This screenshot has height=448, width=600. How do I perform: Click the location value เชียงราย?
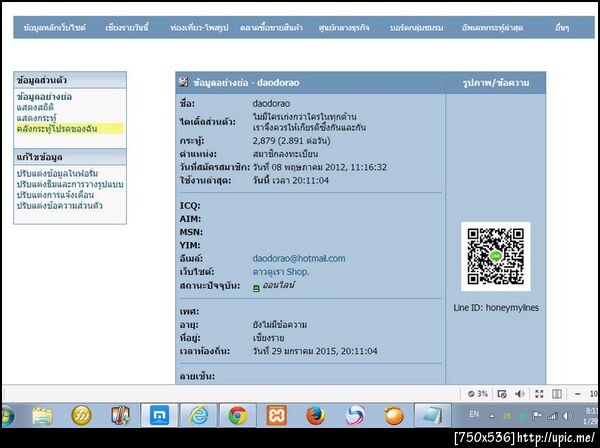coord(268,338)
